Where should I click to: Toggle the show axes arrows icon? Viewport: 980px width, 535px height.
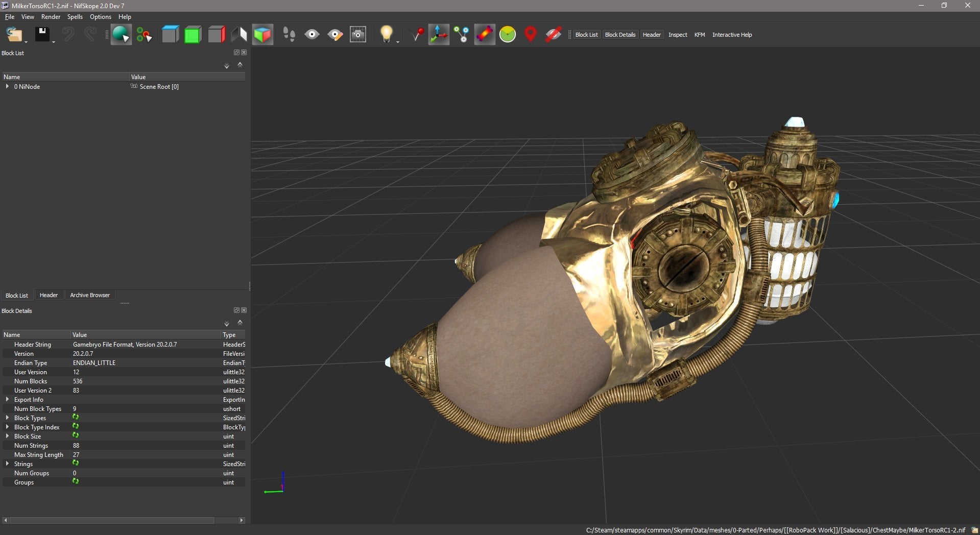[x=439, y=35]
